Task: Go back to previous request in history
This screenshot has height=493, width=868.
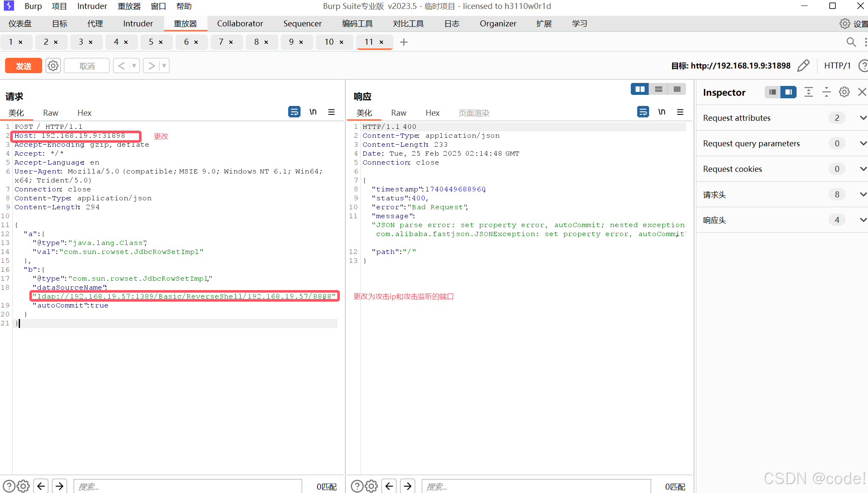Action: (x=121, y=66)
